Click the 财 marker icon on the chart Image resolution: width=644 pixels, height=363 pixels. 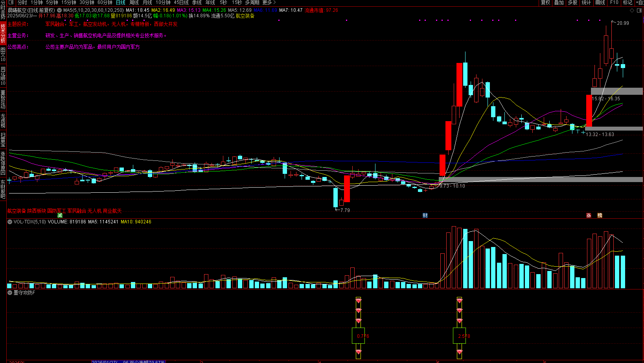[425, 215]
